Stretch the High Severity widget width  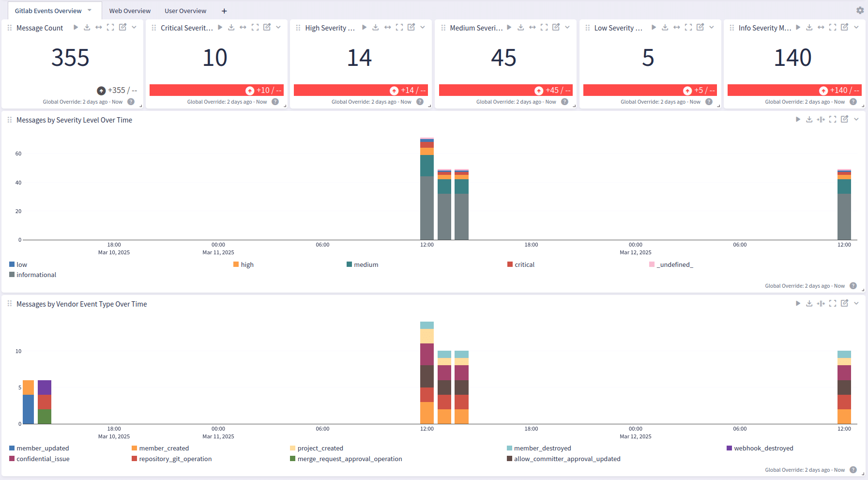387,28
